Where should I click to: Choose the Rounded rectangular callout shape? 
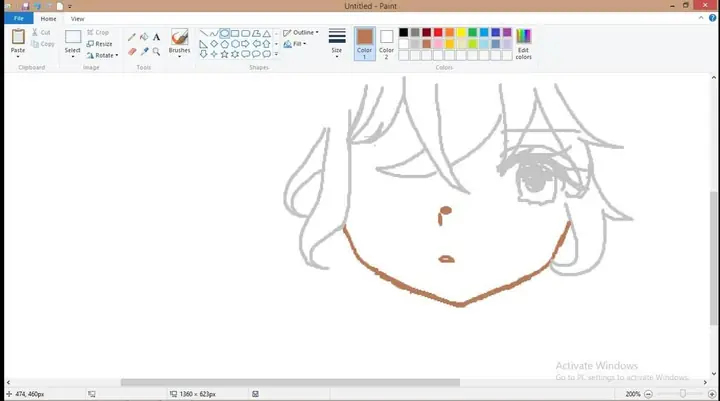[x=246, y=54]
